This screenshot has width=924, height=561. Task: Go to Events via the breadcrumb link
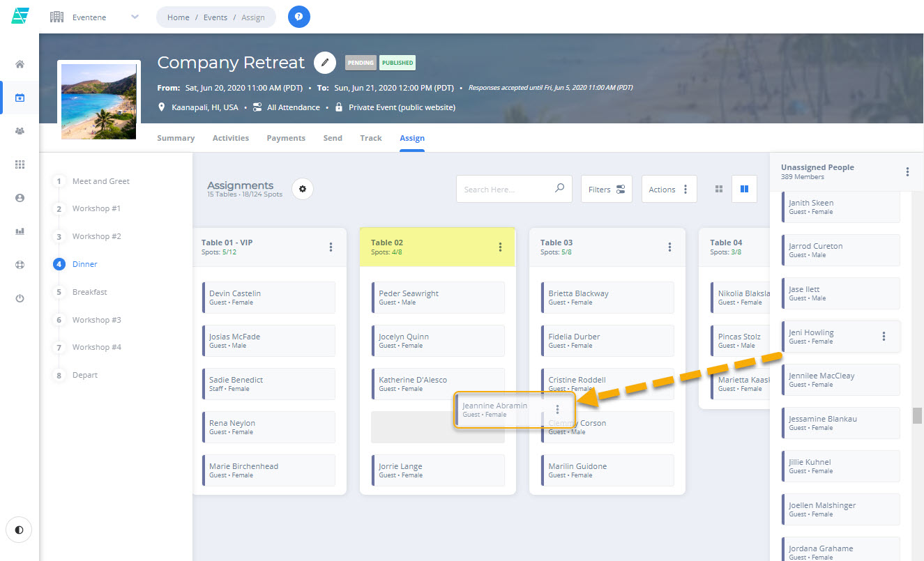pyautogui.click(x=215, y=17)
